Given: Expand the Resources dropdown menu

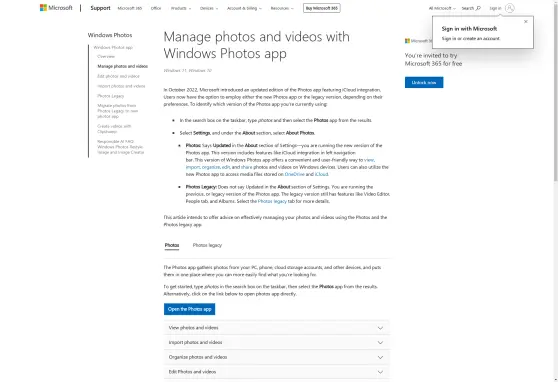Looking at the screenshot, I should coord(282,8).
